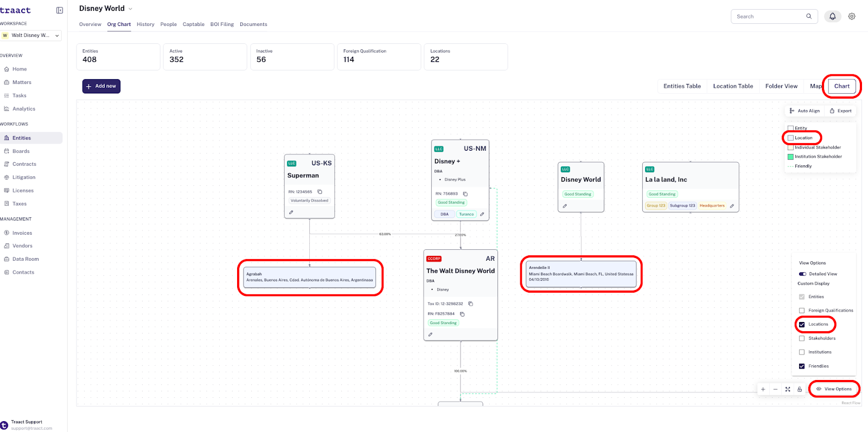Export the org chart
The width and height of the screenshot is (868, 432).
(x=841, y=111)
